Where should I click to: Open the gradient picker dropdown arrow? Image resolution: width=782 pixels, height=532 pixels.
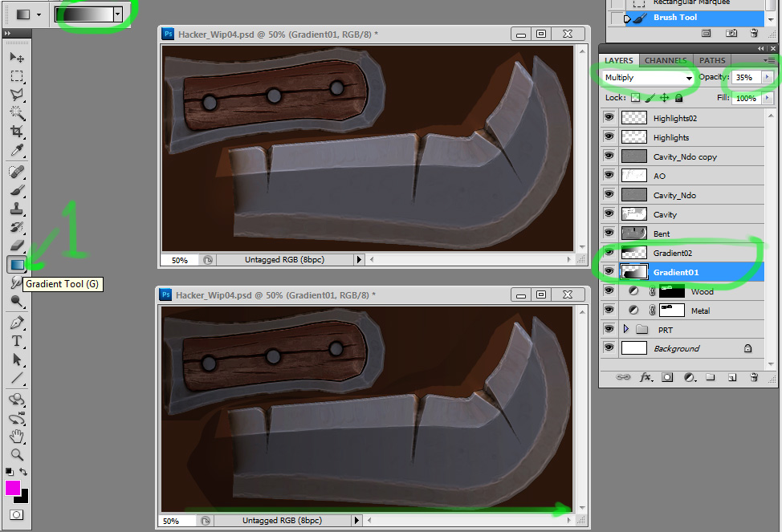(x=118, y=14)
